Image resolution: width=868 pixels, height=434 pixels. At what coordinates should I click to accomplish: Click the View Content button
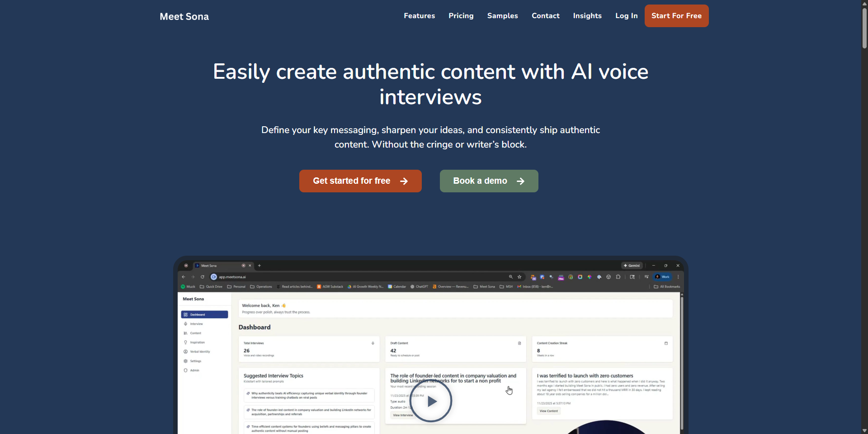click(548, 411)
